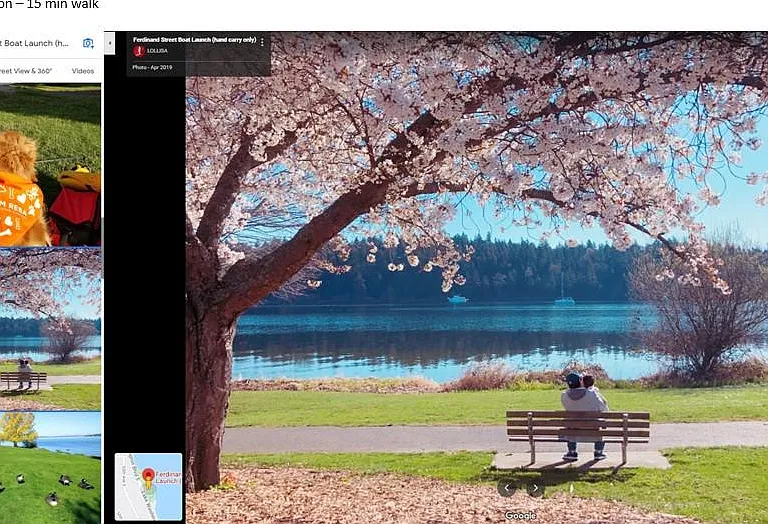This screenshot has height=524, width=768.
Task: Switch to the Videos tab
Action: (83, 71)
